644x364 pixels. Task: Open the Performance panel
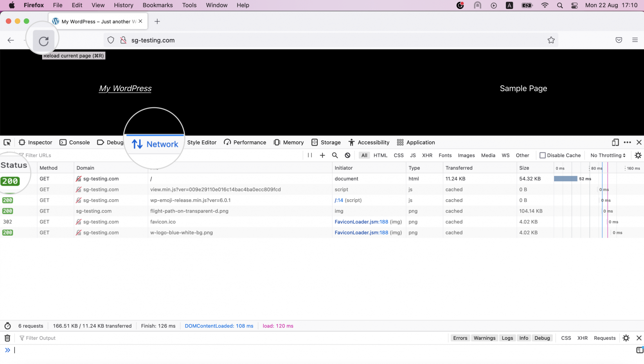pyautogui.click(x=245, y=142)
